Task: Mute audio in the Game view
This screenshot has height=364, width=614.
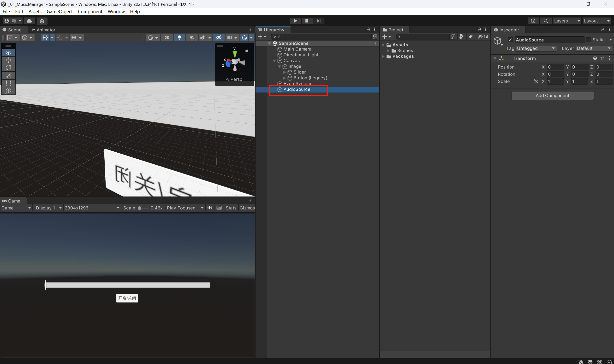Action: pyautogui.click(x=209, y=208)
